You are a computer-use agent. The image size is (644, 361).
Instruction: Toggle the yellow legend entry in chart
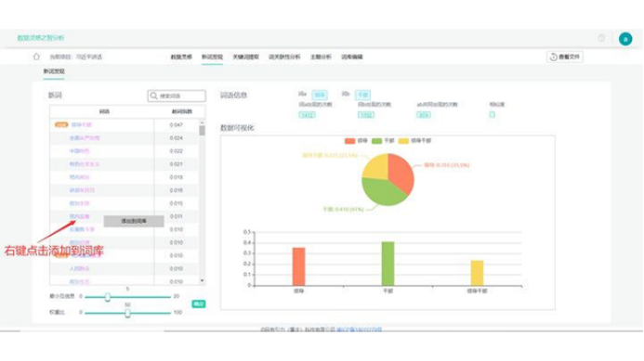(403, 141)
